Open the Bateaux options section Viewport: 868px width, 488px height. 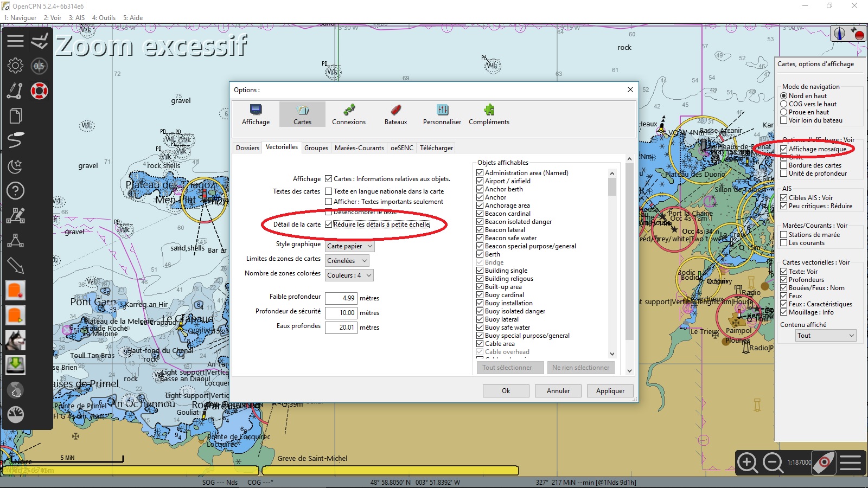[395, 114]
